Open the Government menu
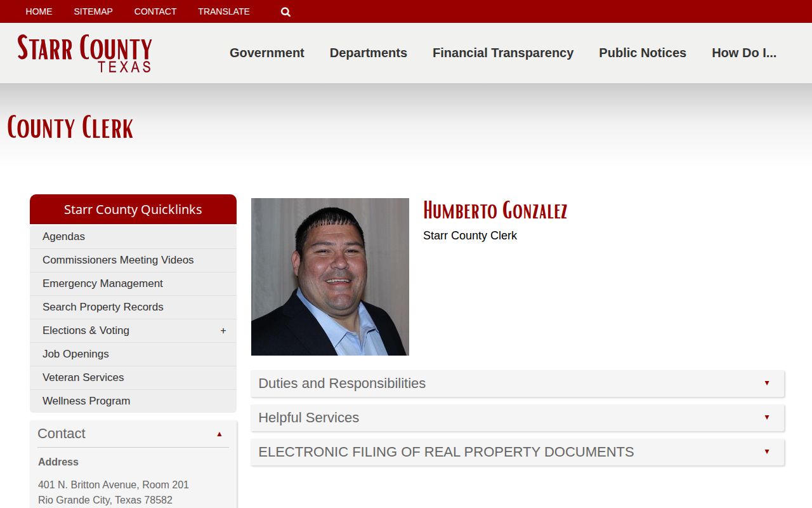The height and width of the screenshot is (508, 812). click(x=267, y=53)
